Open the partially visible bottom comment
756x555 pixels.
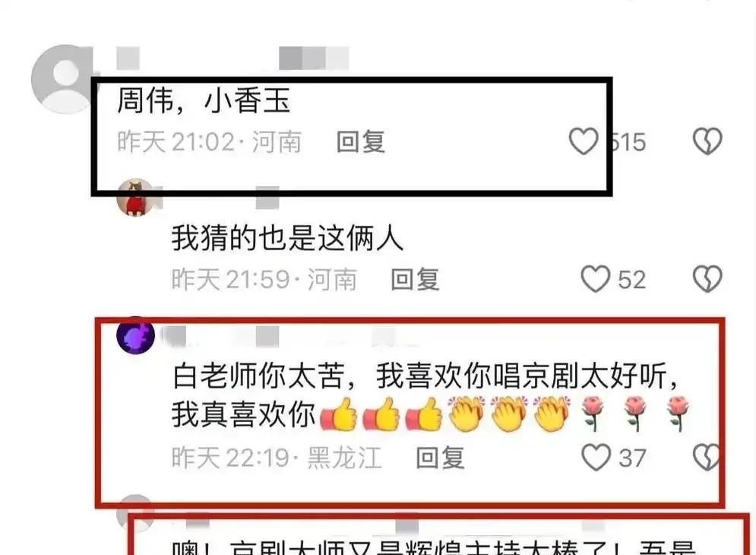[434, 547]
